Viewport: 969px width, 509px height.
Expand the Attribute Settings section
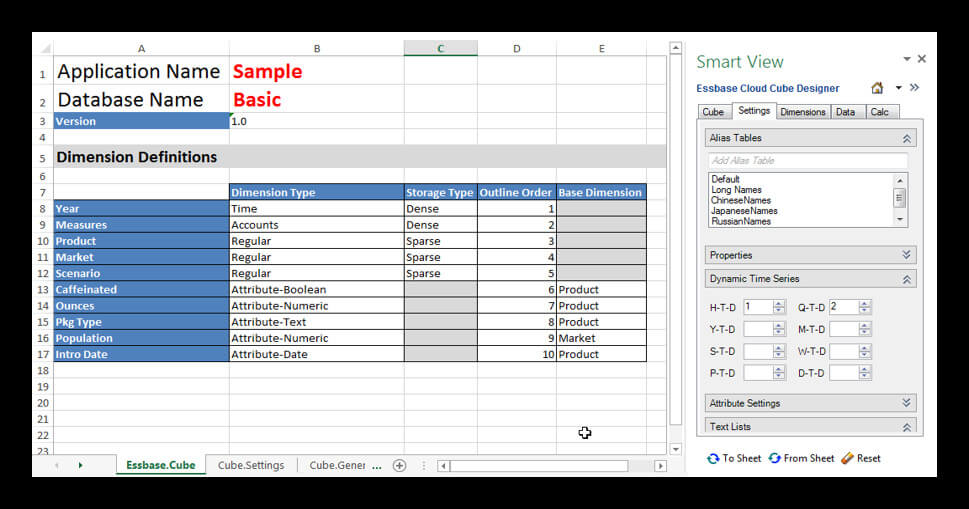point(906,403)
